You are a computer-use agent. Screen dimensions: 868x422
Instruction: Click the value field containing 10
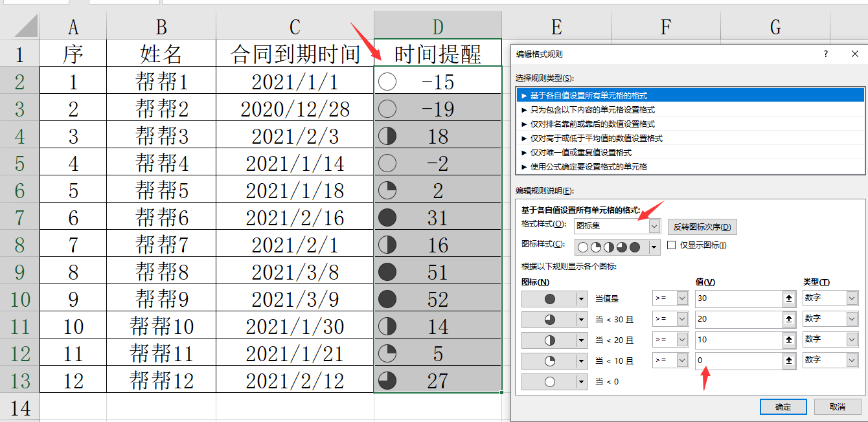pyautogui.click(x=738, y=340)
